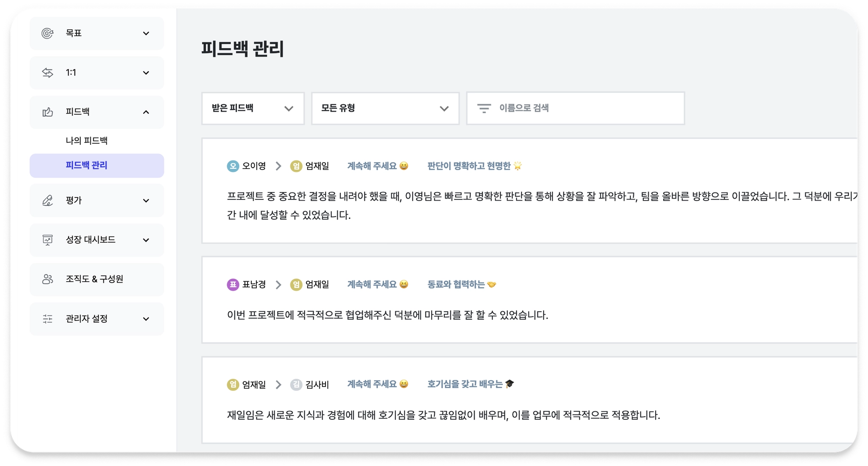The image size is (868, 466).
Task: Click the sliders icon next to 관리자 설정
Action: pos(47,319)
